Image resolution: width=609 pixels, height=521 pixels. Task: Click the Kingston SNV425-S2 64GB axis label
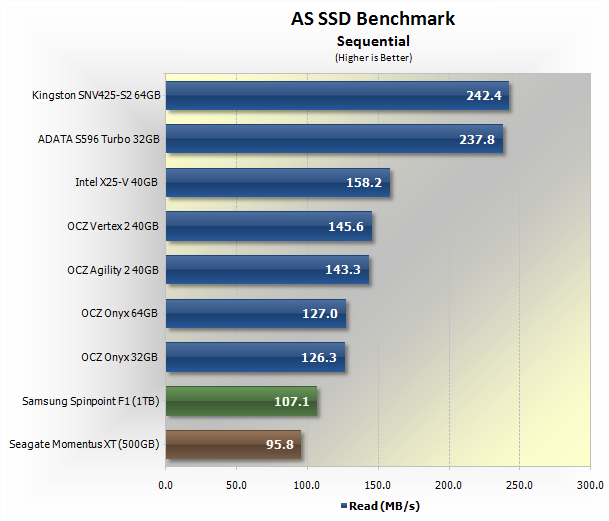[x=96, y=95]
